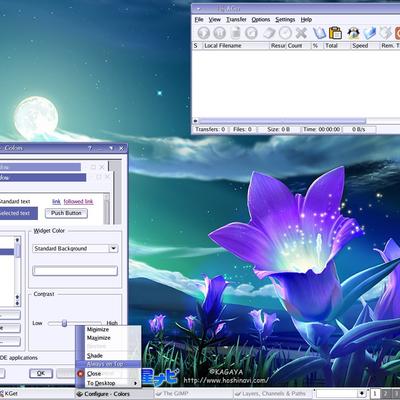Click the blue folder icon in KGet toolbar
The image size is (400, 400).
point(369,33)
